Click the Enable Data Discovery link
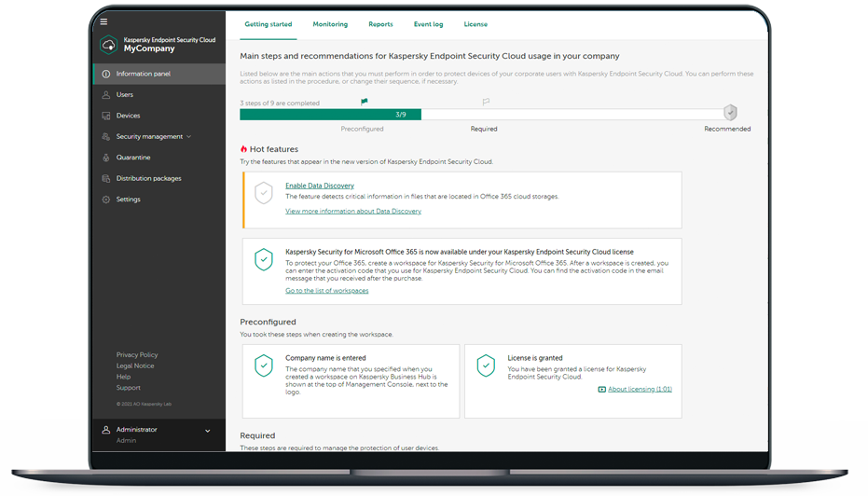The width and height of the screenshot is (868, 496). 320,186
